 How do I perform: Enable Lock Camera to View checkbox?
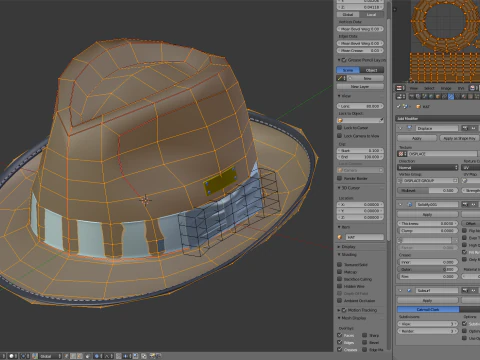click(340, 136)
